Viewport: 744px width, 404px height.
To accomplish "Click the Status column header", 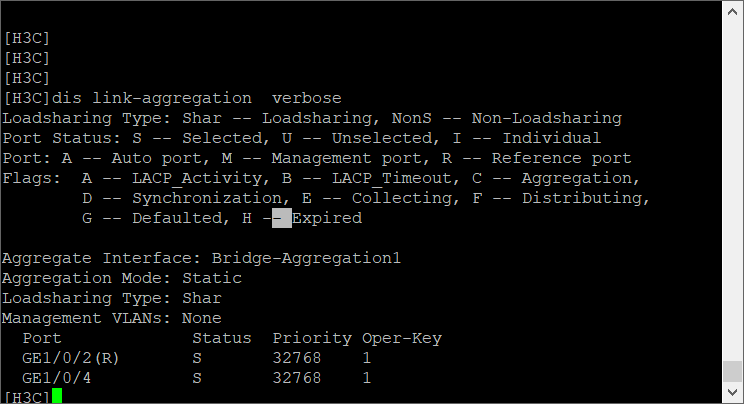I will [x=221, y=338].
